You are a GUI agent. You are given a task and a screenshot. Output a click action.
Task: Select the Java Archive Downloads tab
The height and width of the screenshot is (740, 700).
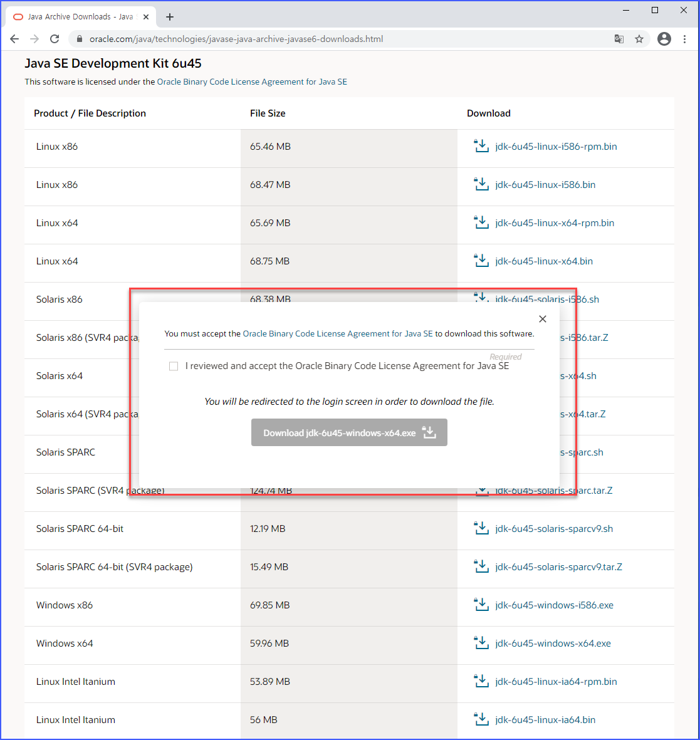[x=80, y=17]
